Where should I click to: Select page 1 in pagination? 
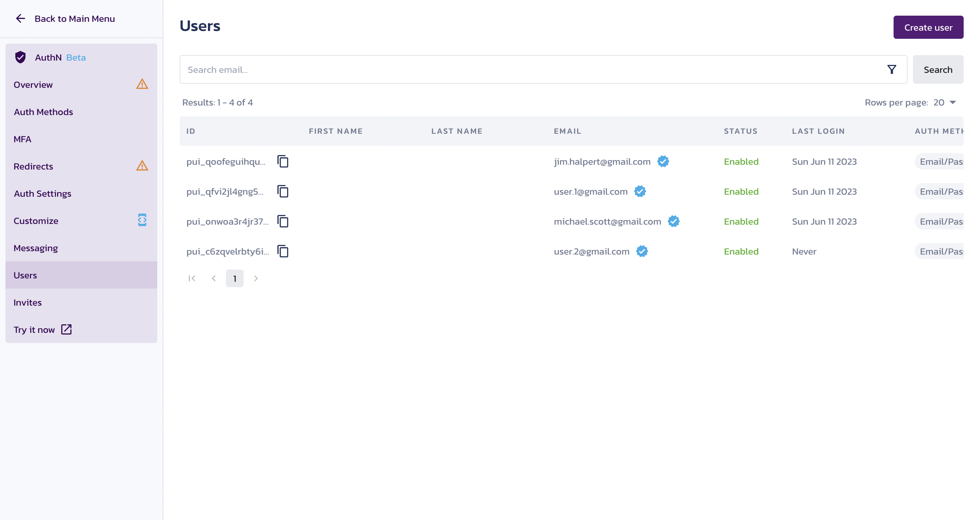click(x=234, y=278)
